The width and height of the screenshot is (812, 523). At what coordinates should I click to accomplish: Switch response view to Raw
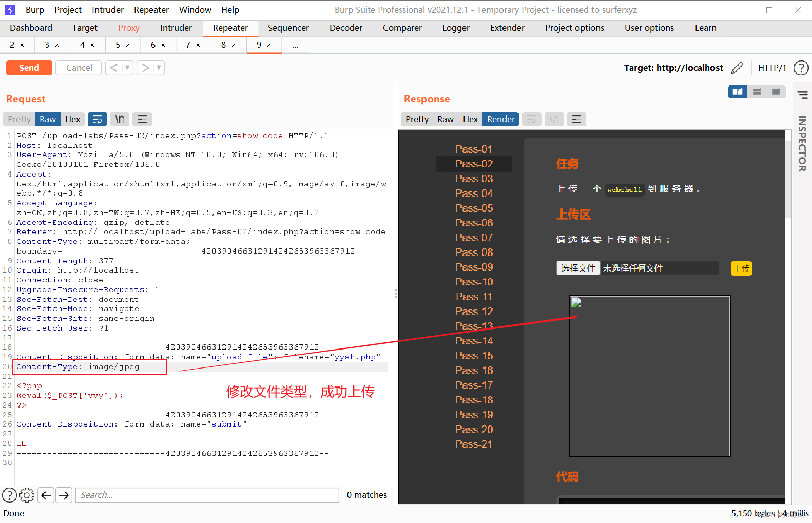tap(446, 119)
